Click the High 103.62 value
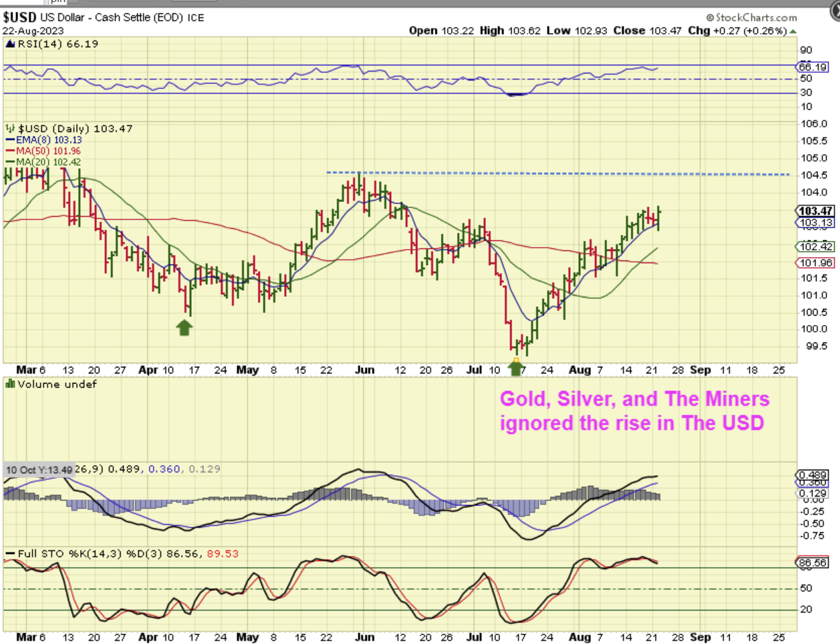Image resolution: width=840 pixels, height=644 pixels. [x=510, y=30]
